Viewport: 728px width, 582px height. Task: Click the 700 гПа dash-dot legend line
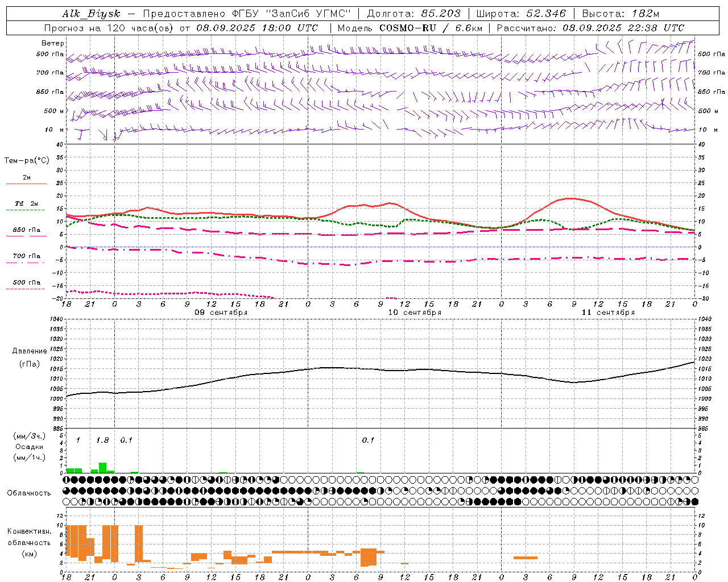coord(25,263)
